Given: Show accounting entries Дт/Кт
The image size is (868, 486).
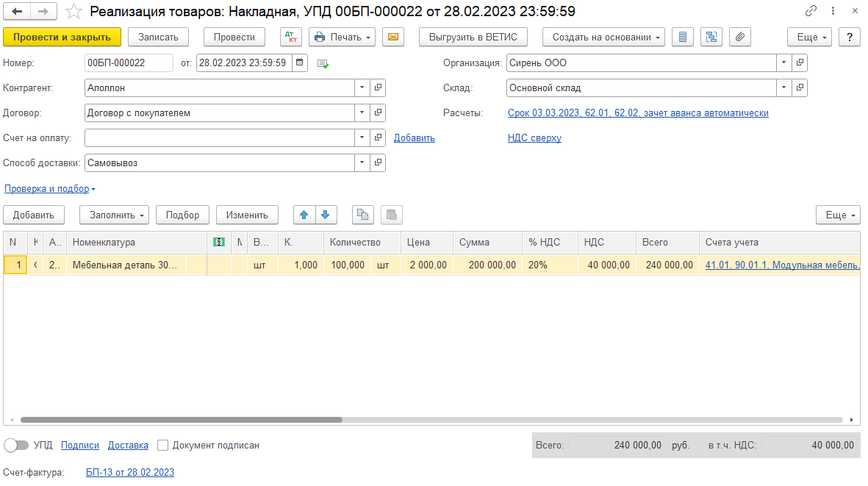Looking at the screenshot, I should 290,37.
